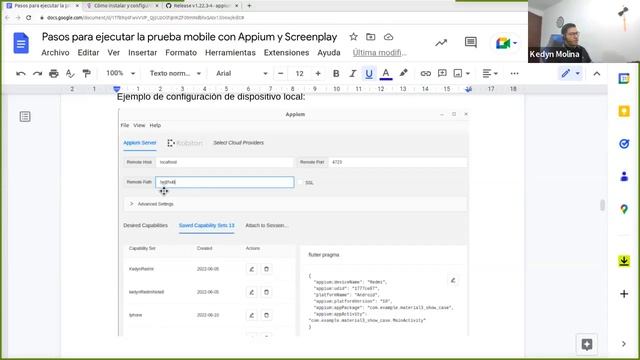This screenshot has width=640, height=360.
Task: Open the Formato menu
Action: pos(181,53)
